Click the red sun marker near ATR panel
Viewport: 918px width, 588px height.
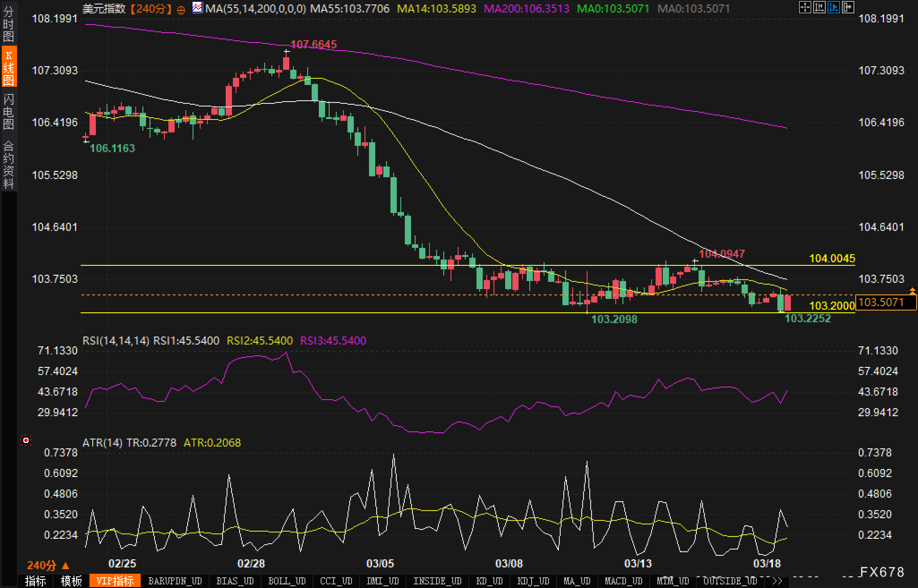pos(26,441)
